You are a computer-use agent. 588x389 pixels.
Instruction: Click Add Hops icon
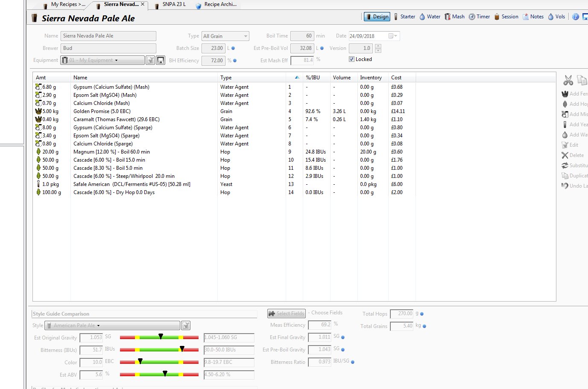click(565, 104)
